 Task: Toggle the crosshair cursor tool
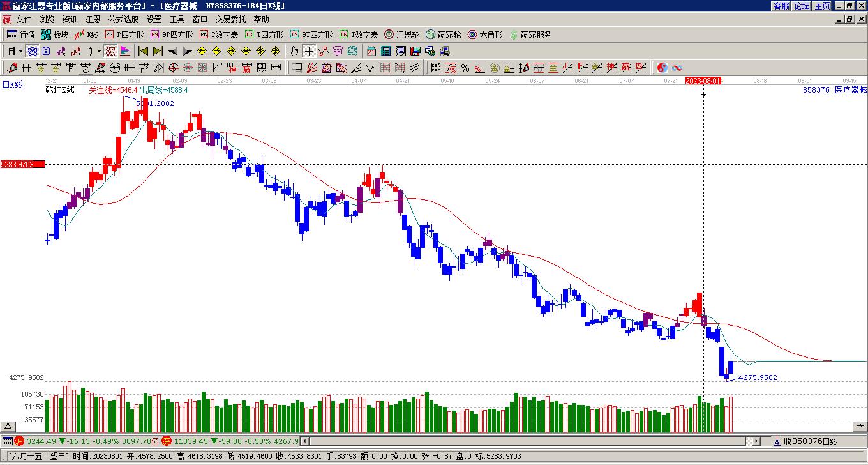[309, 51]
